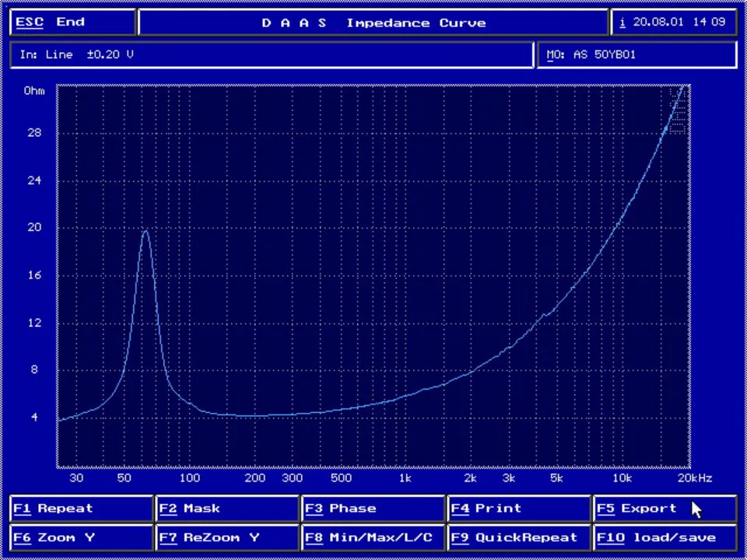This screenshot has height=560, width=747.
Task: Click the impedance peak near 20 Ohm
Action: [x=145, y=231]
